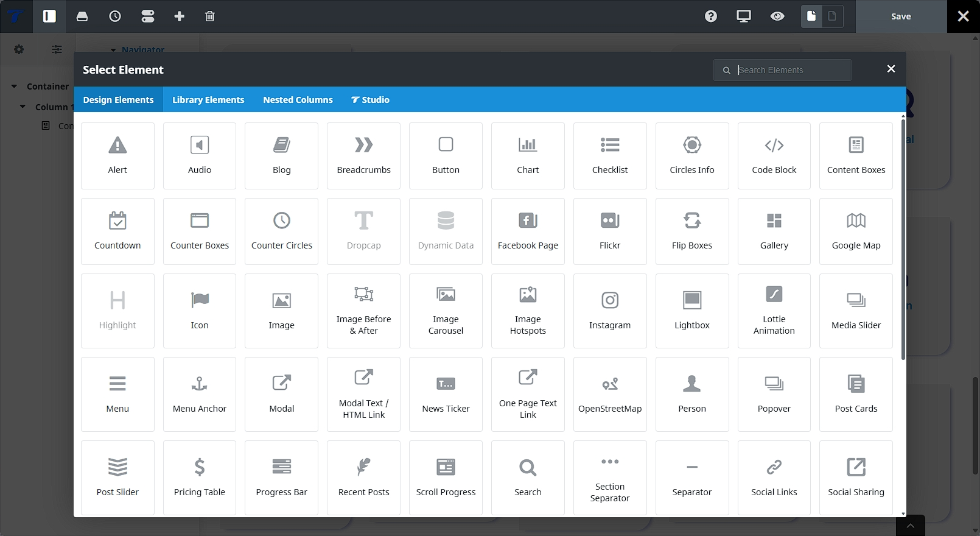Collapse the Column tree item arrow
Viewport: 980px width, 536px height.
point(23,107)
